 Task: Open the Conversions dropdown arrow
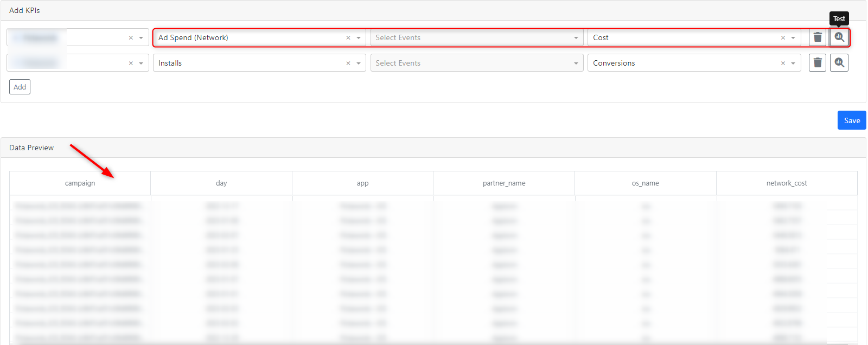tap(793, 63)
